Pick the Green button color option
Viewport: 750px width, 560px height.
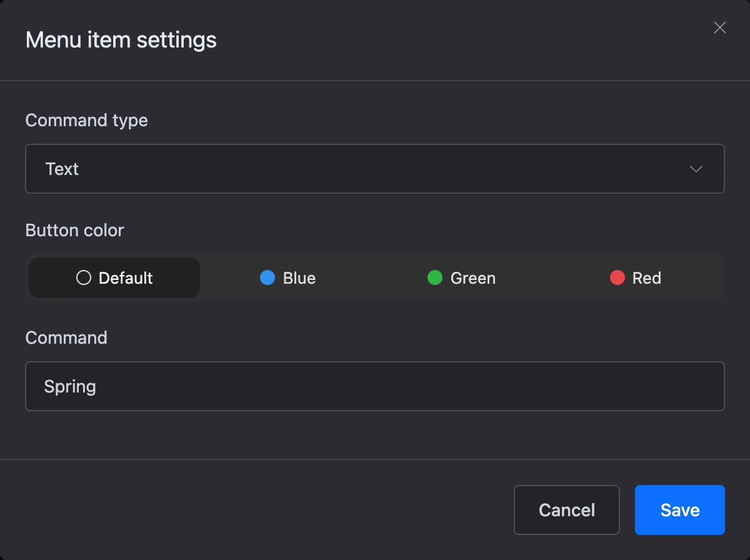(461, 277)
